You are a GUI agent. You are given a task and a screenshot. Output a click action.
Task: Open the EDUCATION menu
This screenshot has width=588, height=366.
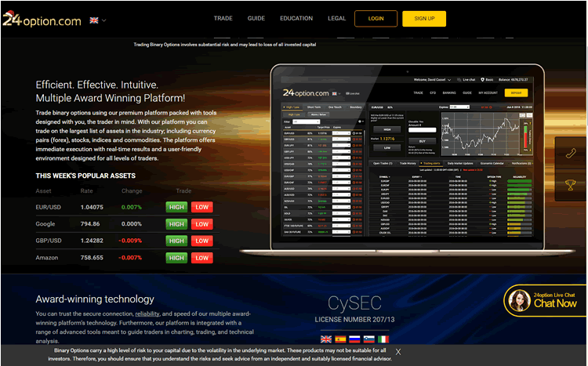296,18
